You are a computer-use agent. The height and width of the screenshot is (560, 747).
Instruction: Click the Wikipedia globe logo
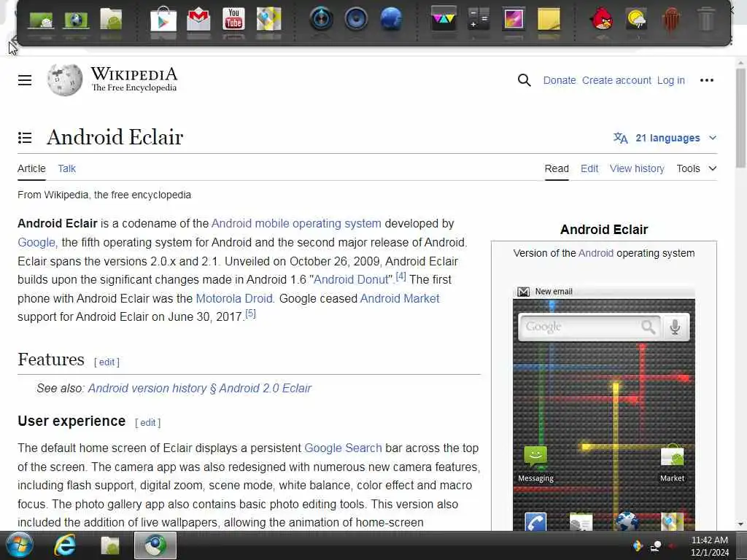tap(65, 79)
